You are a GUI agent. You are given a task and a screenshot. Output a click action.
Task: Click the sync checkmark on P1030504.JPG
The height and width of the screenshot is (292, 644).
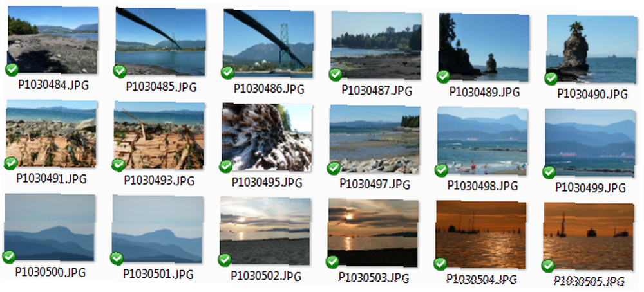pos(440,264)
